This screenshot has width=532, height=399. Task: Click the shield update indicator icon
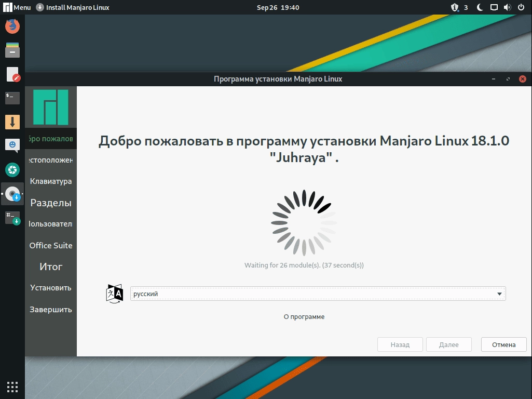click(454, 7)
